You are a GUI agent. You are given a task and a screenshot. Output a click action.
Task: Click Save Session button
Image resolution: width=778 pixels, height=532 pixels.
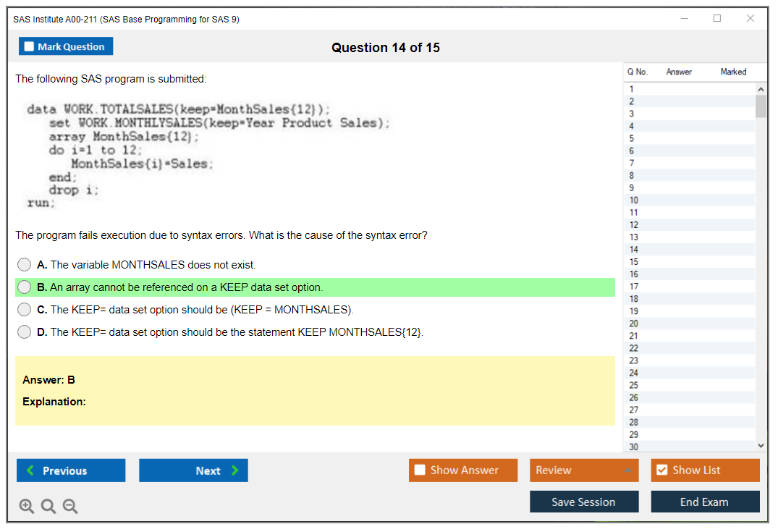pos(584,502)
